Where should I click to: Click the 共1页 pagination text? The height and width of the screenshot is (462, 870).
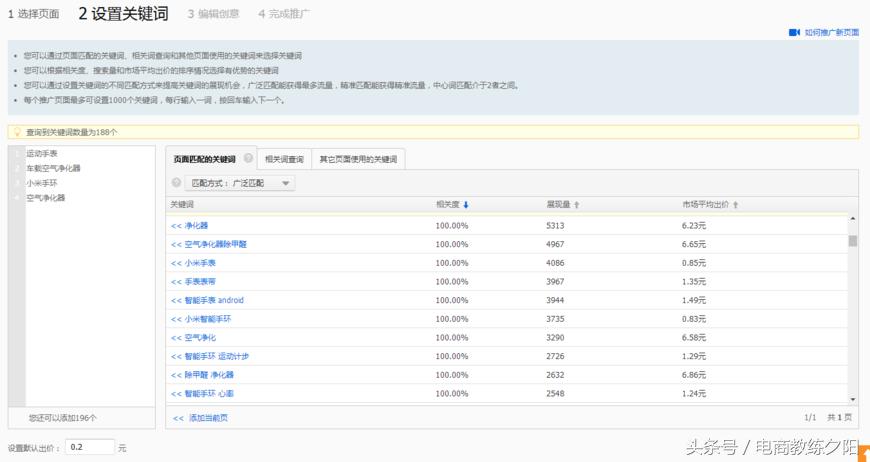839,418
